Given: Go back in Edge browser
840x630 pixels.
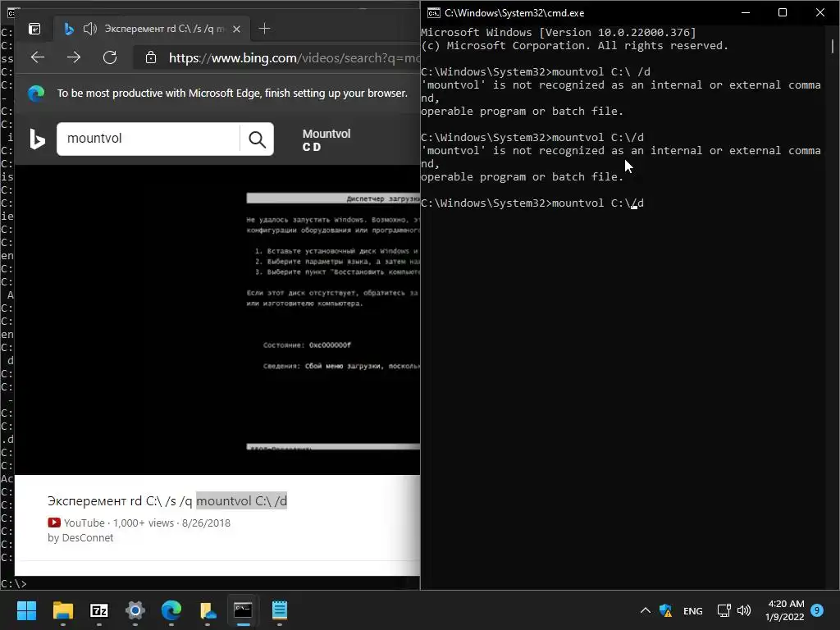Looking at the screenshot, I should (38, 57).
